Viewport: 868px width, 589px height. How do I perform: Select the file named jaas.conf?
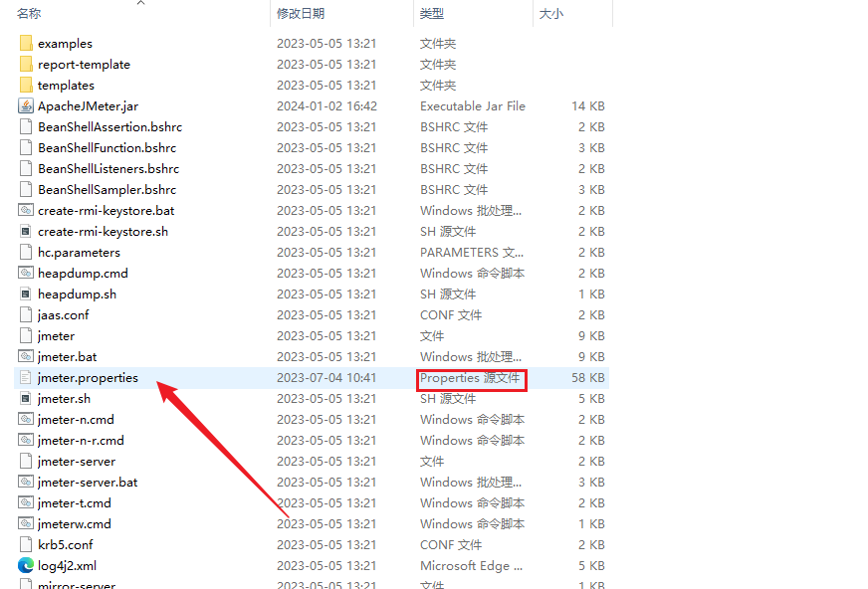pyautogui.click(x=63, y=314)
